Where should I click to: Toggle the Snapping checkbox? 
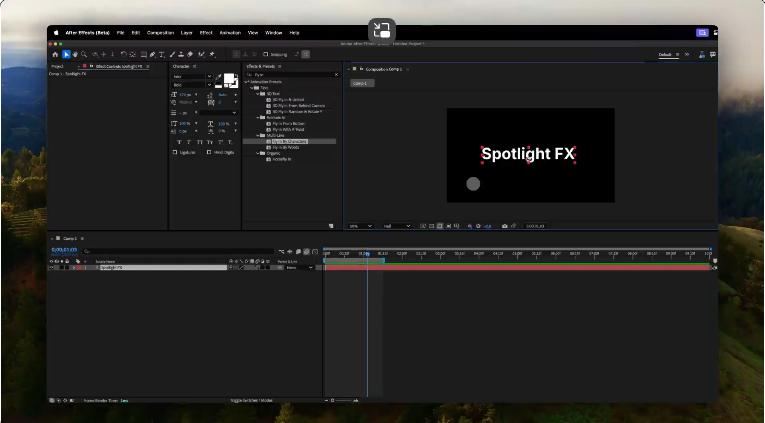(x=266, y=55)
